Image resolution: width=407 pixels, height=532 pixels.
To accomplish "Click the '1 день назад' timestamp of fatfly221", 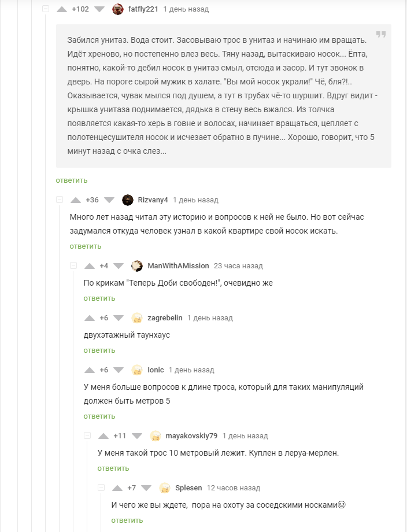I will 186,9.
